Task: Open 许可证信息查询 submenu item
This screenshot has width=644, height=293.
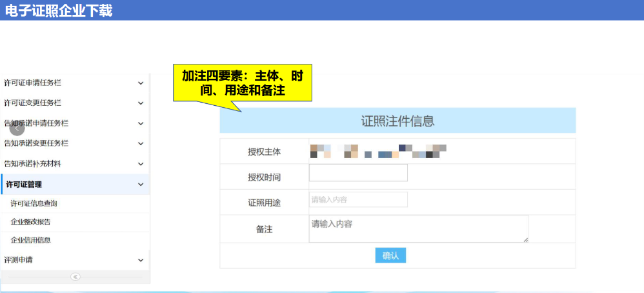Action: point(34,204)
